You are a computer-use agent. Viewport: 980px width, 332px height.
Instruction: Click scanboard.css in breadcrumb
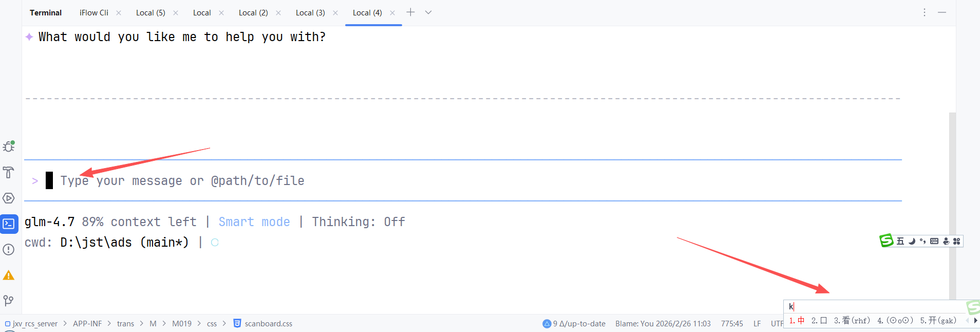point(268,324)
